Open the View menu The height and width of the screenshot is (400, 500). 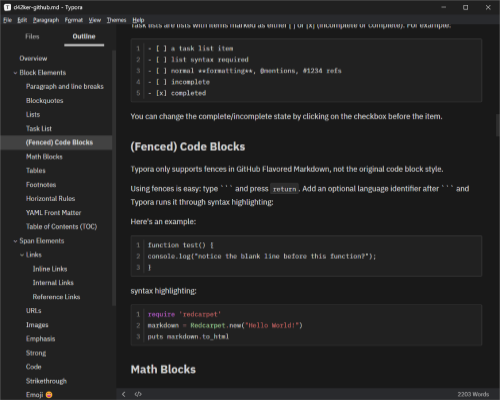(95, 20)
